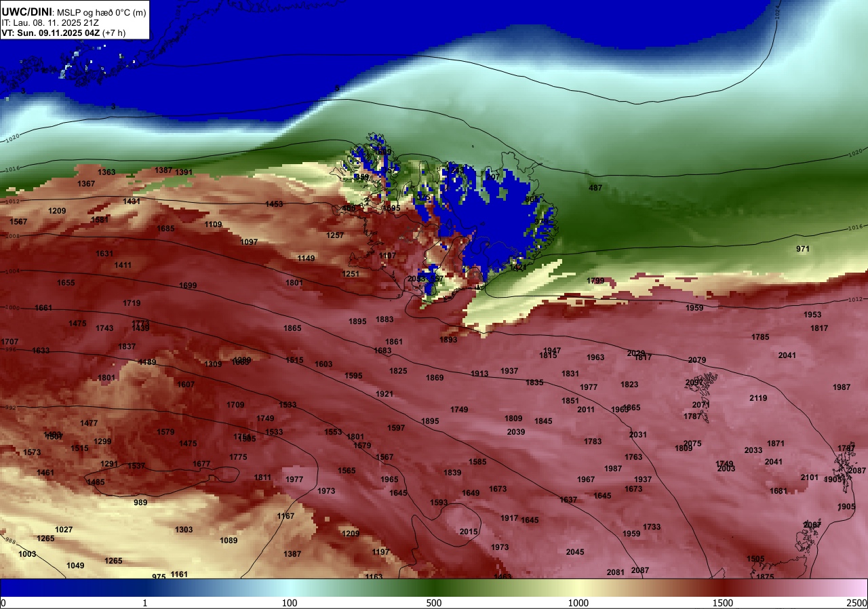This screenshot has width=868, height=609.
Task: Click the map value 1303
Action: (184, 530)
